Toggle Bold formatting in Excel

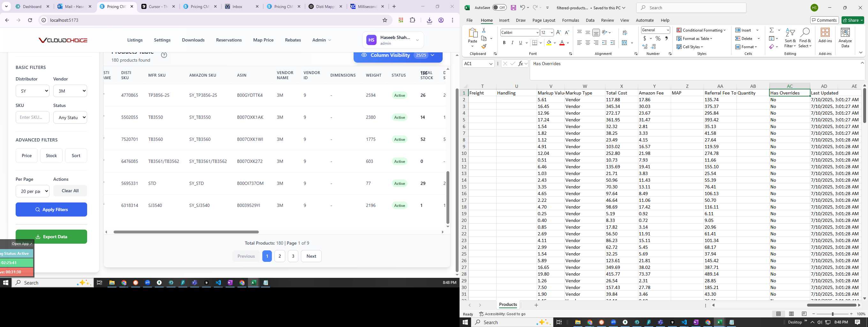(x=504, y=42)
